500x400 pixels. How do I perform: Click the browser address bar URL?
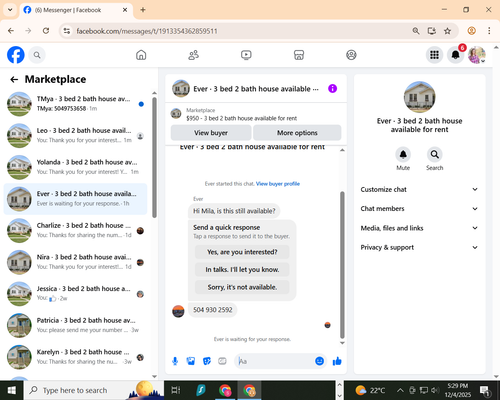click(147, 31)
